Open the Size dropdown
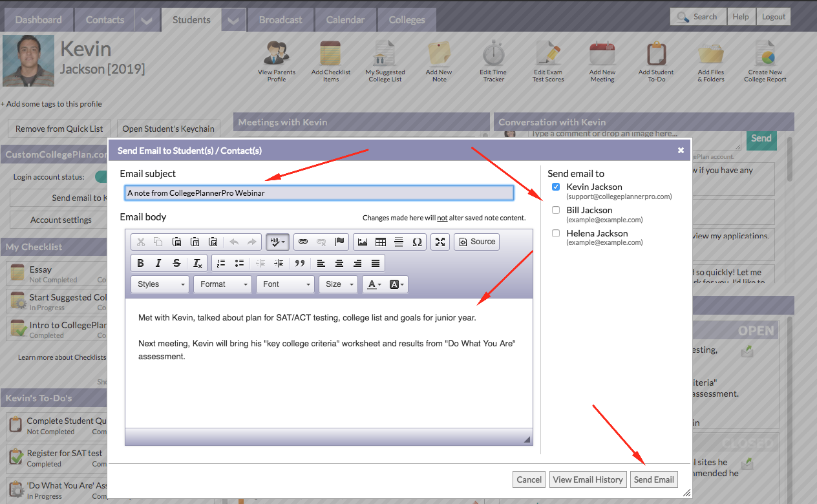The height and width of the screenshot is (504, 817). click(x=338, y=284)
